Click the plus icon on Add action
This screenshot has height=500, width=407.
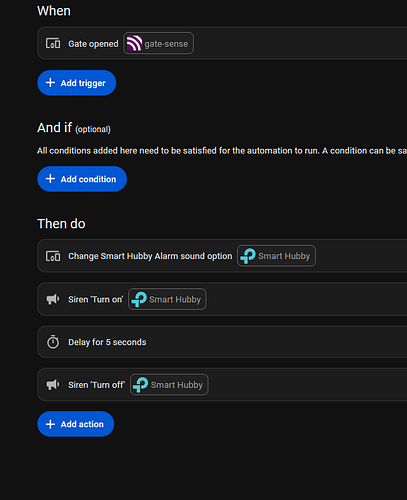pos(50,424)
